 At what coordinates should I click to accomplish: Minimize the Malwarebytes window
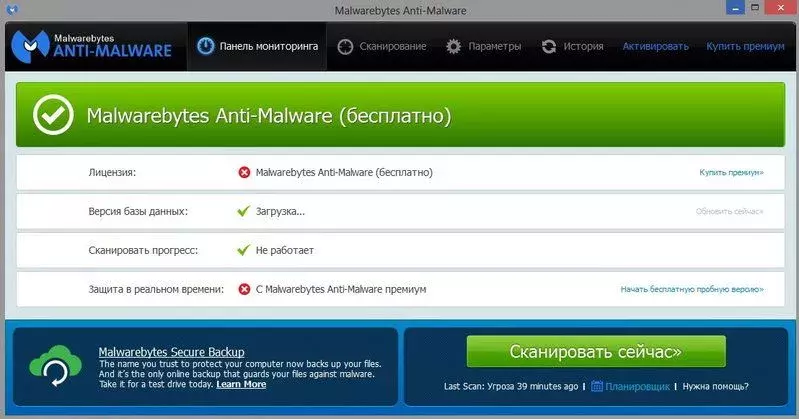(x=735, y=8)
